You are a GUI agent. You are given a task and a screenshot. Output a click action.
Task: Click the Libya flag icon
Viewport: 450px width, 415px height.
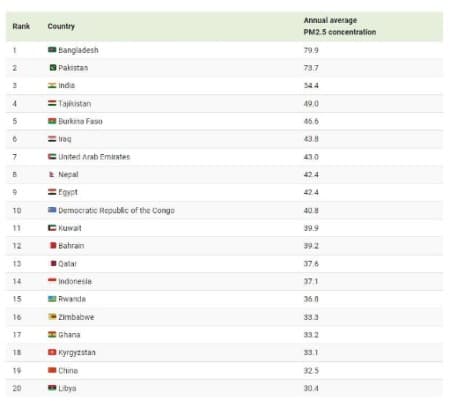pyautogui.click(x=52, y=388)
